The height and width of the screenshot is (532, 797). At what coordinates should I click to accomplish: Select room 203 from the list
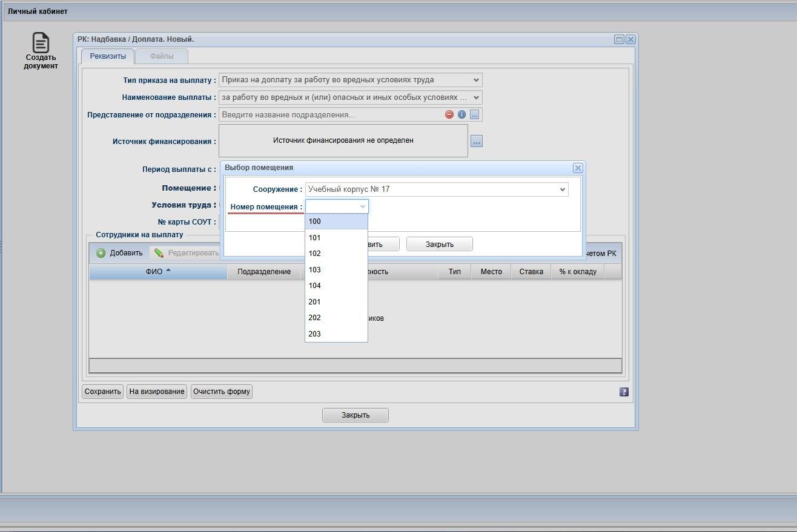[x=336, y=334]
